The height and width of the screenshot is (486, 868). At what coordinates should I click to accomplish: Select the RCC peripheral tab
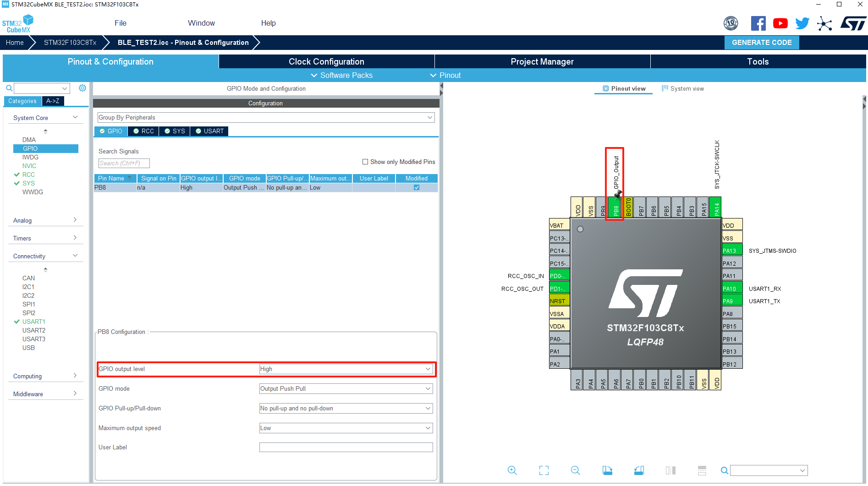143,131
